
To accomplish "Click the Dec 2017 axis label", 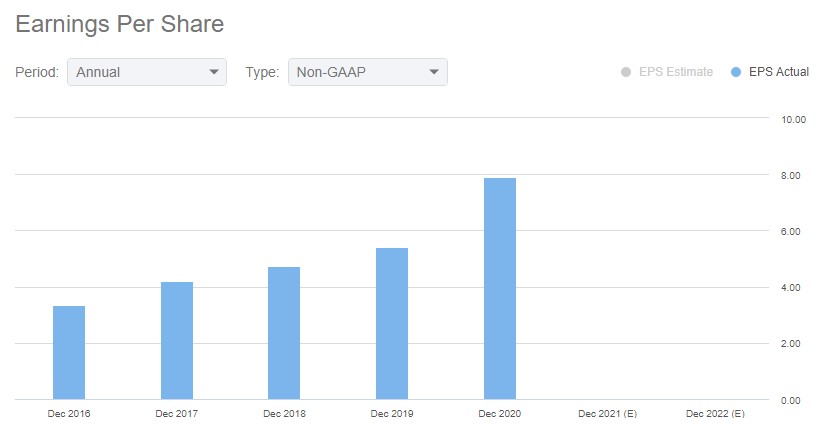I will [176, 413].
